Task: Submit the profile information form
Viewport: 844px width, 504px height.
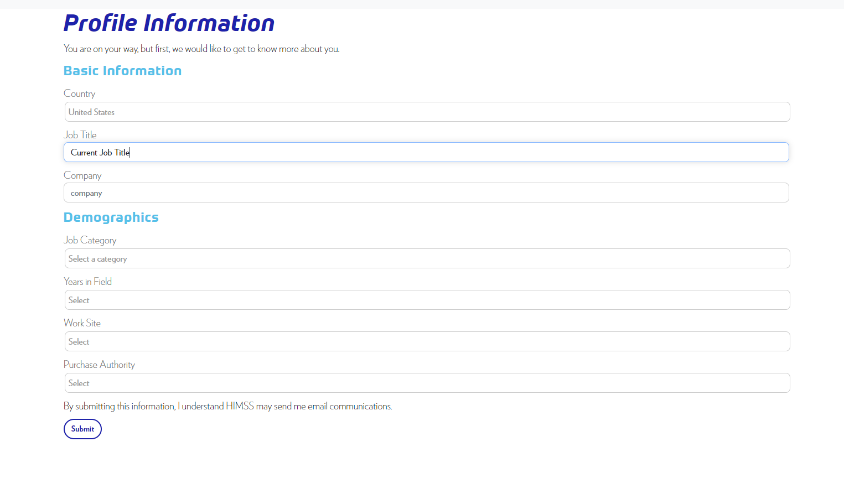Action: coord(82,429)
